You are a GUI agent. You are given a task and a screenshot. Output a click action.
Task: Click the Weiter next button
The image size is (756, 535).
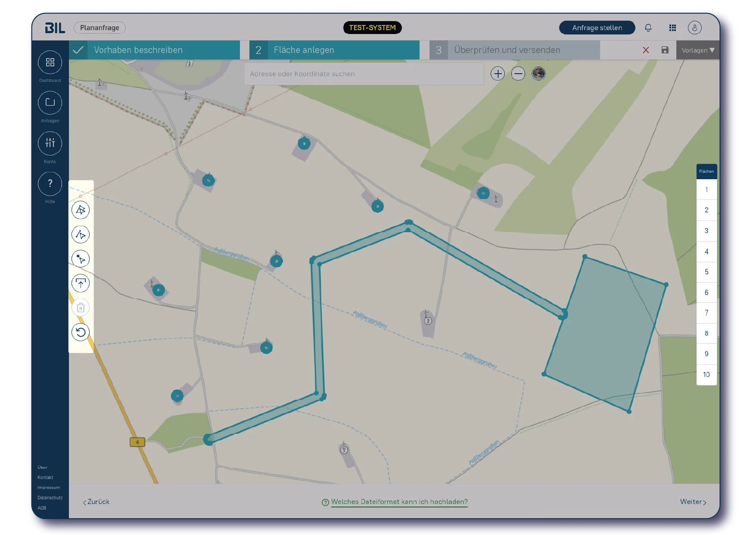point(693,502)
